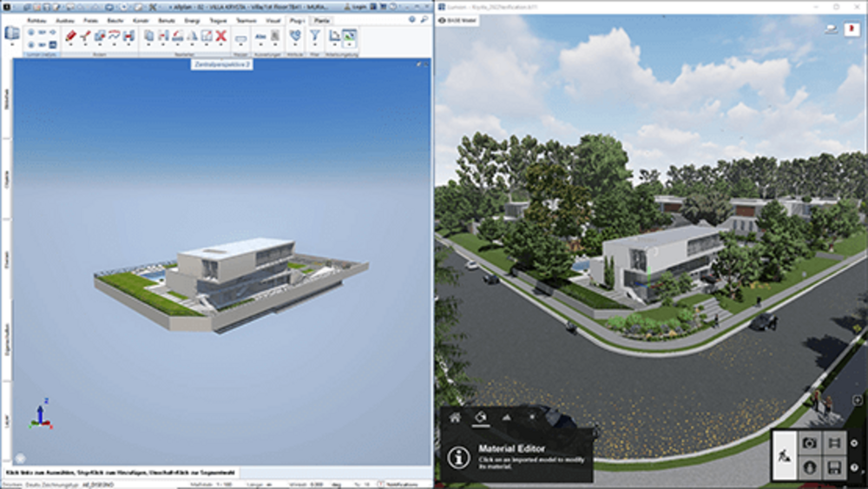Open the Lumion 360 panorama mode icon
868x489 pixels.
(x=809, y=468)
